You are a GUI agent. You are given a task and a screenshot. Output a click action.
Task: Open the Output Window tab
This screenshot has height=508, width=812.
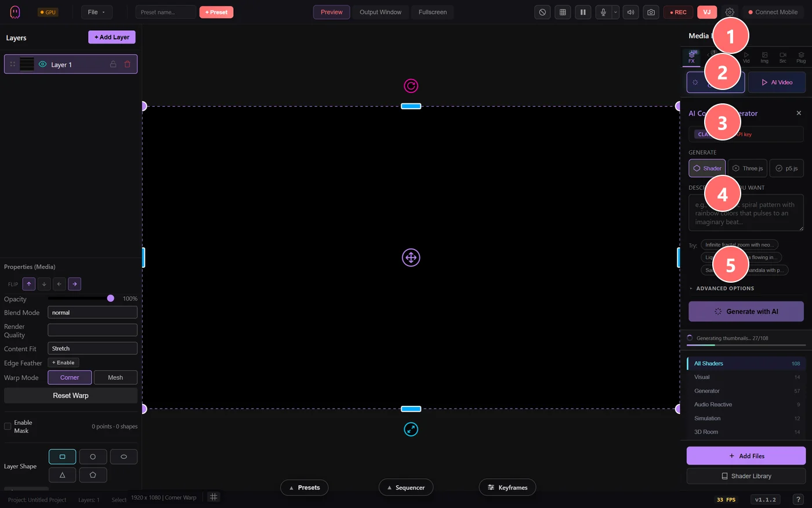[x=380, y=12]
